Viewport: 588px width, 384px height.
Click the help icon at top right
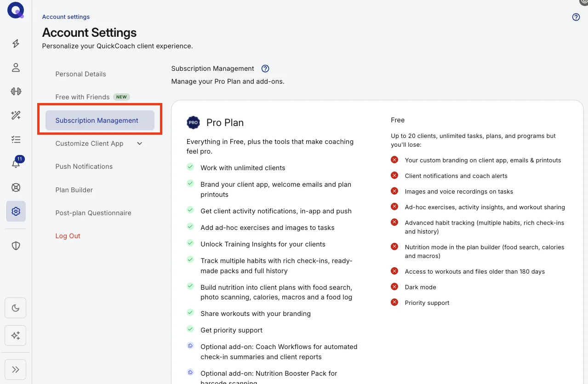pyautogui.click(x=576, y=17)
